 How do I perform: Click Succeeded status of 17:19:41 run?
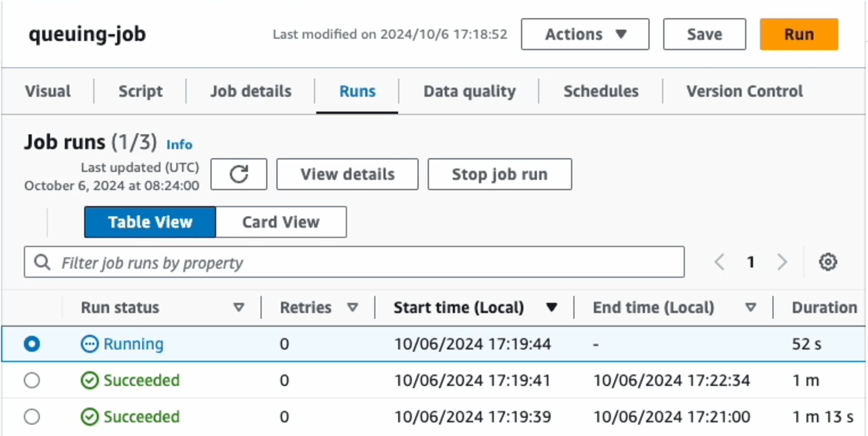[x=141, y=380]
